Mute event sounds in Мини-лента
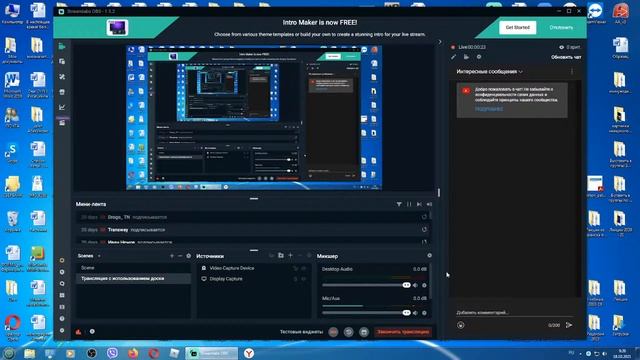Viewport: 640px width, 360px height. pyautogui.click(x=429, y=204)
